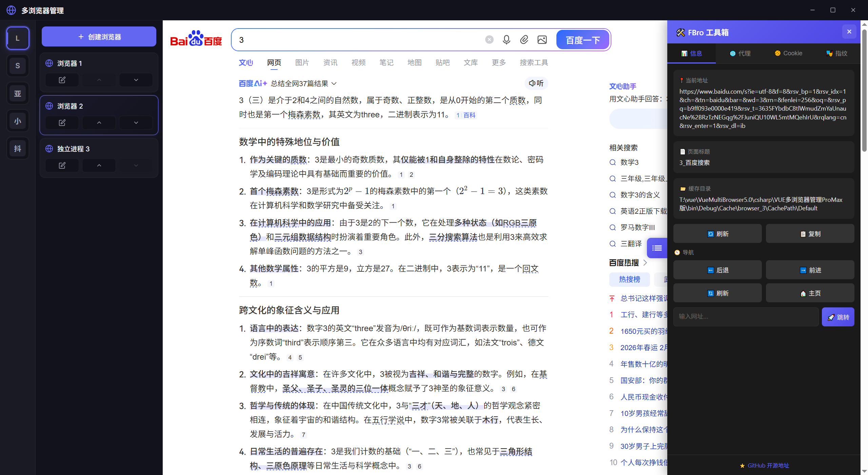Click the floating list icon near related searches
This screenshot has height=475, width=868.
coord(657,248)
